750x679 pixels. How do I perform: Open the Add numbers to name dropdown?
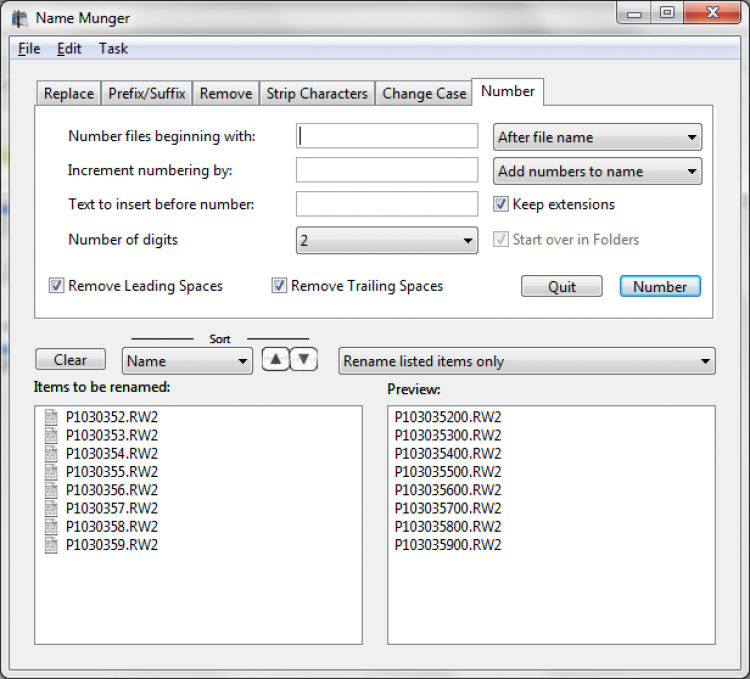[597, 171]
